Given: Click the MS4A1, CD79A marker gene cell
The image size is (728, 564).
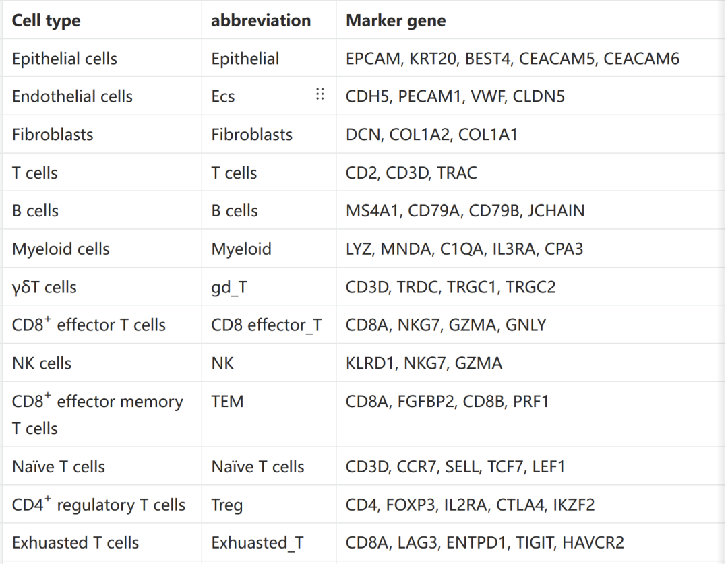Looking at the screenshot, I should [x=465, y=211].
